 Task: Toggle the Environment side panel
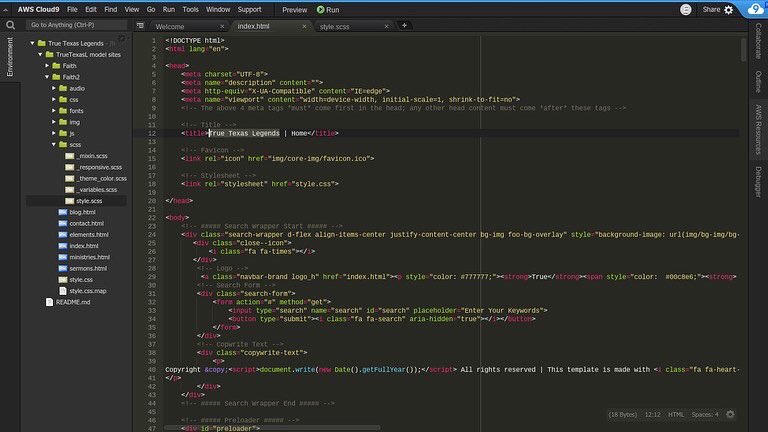click(10, 57)
